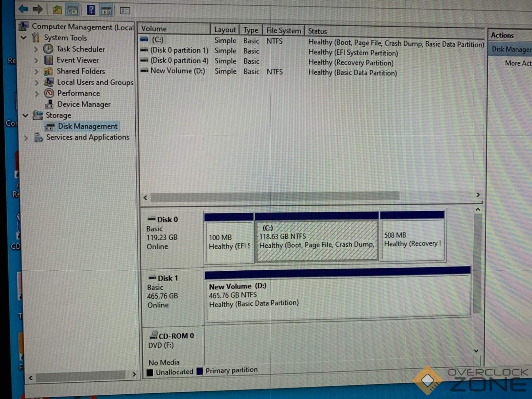
Task: Select the Shared Folders icon in the tree
Action: pyautogui.click(x=48, y=71)
